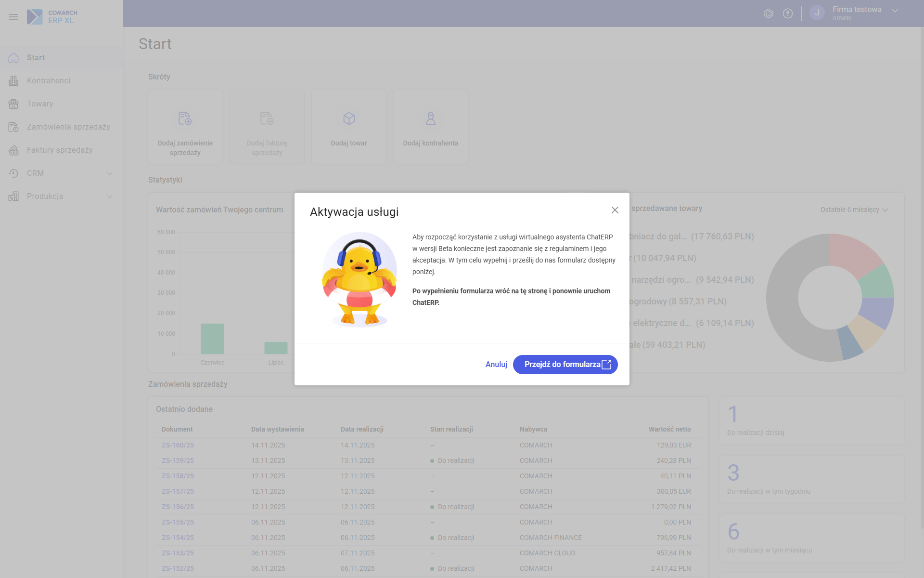Expand the CRM sidebar section
This screenshot has height=578, width=924.
click(x=110, y=173)
